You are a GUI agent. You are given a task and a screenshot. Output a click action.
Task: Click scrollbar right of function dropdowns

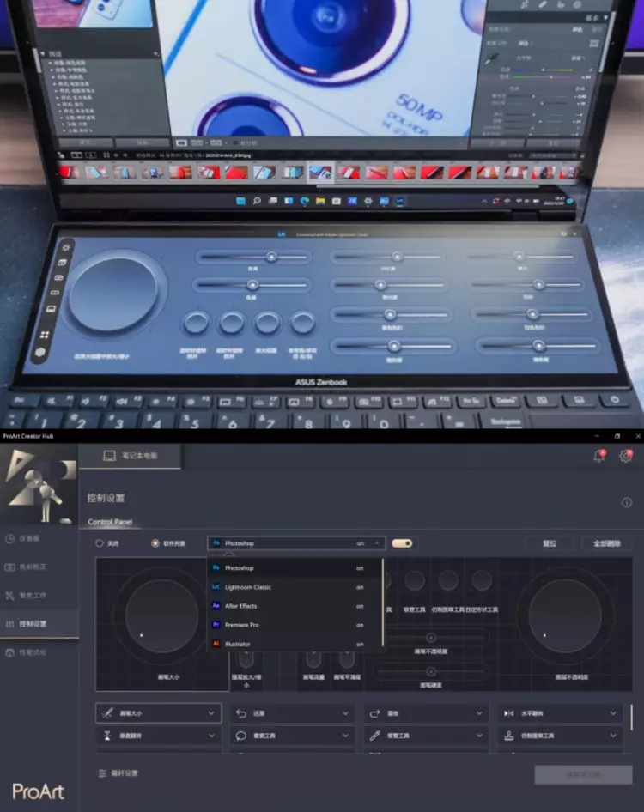click(x=631, y=718)
